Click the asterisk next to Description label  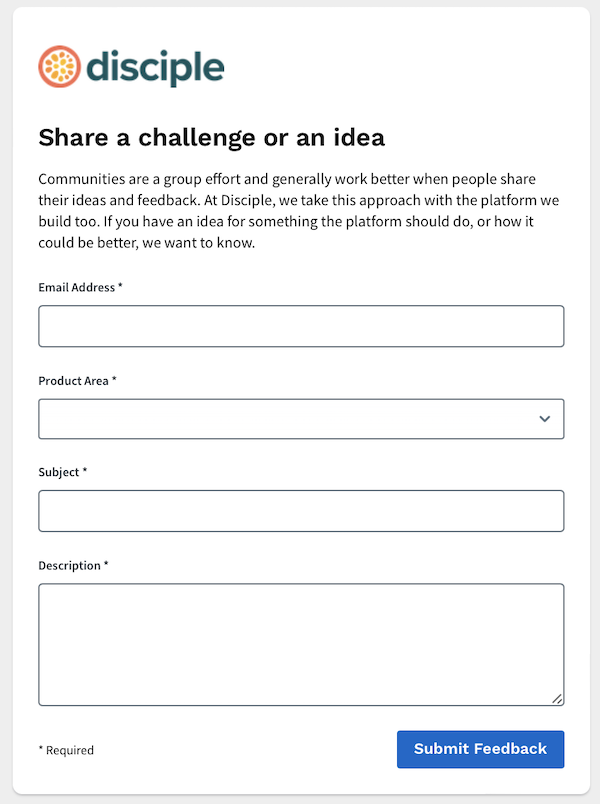[106, 564]
